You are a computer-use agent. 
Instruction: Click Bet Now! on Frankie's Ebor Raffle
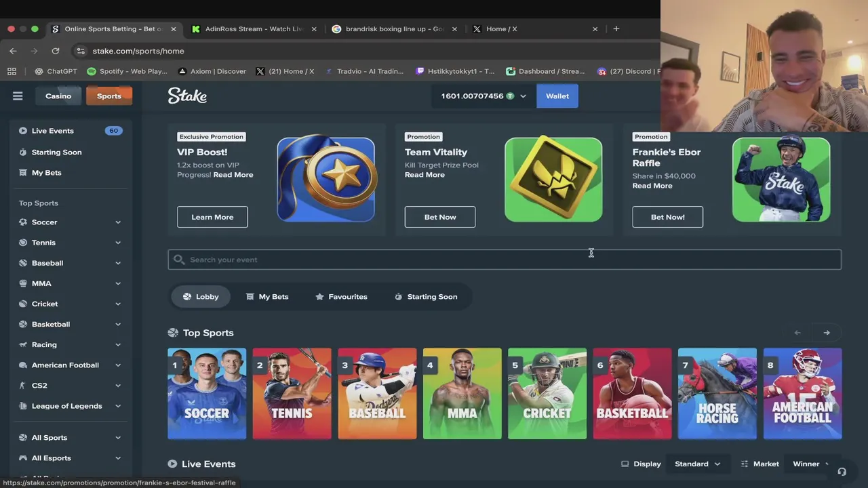point(668,217)
